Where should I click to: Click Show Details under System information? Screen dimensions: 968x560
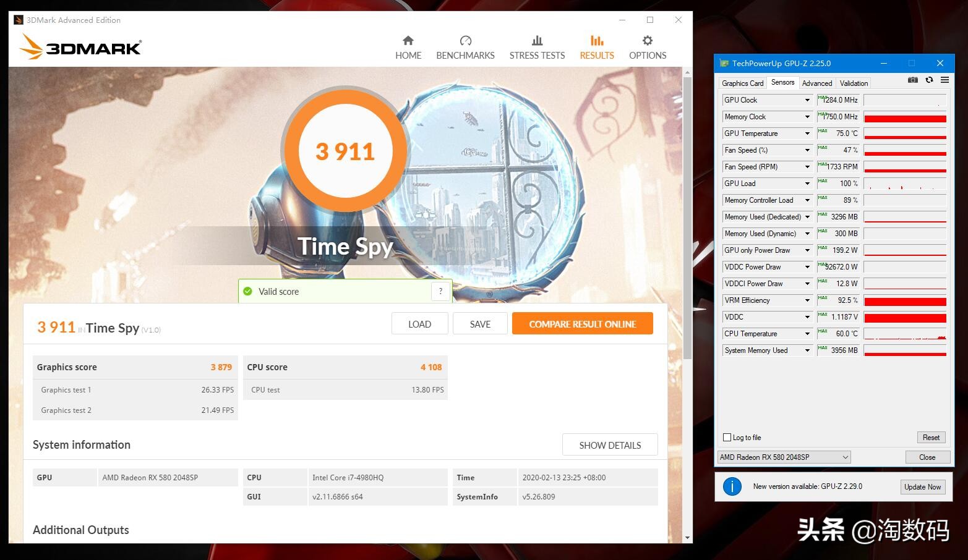click(609, 444)
